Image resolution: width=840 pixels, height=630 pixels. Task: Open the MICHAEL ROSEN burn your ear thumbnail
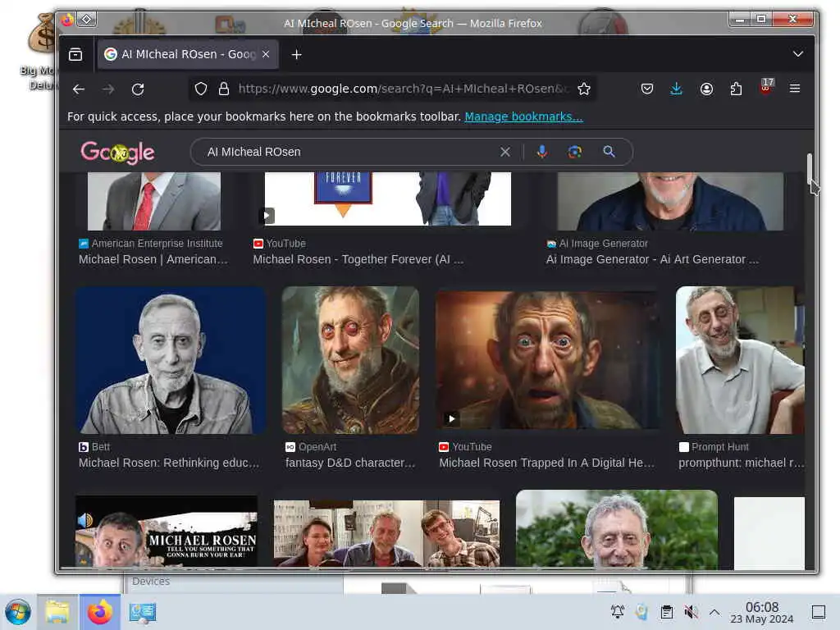(166, 531)
